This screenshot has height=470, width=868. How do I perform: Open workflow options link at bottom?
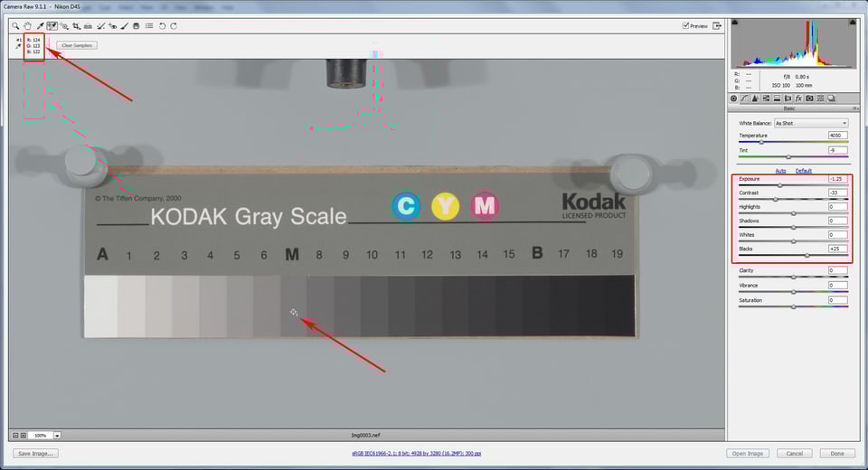(416, 454)
